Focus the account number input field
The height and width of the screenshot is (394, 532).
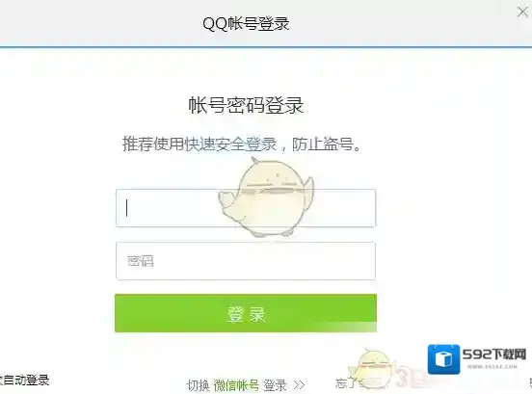(x=246, y=208)
